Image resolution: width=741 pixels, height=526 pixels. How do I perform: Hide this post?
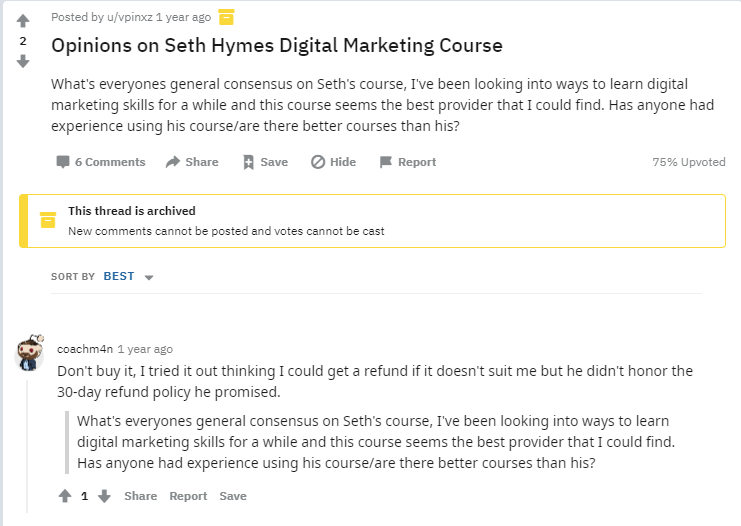(x=334, y=162)
